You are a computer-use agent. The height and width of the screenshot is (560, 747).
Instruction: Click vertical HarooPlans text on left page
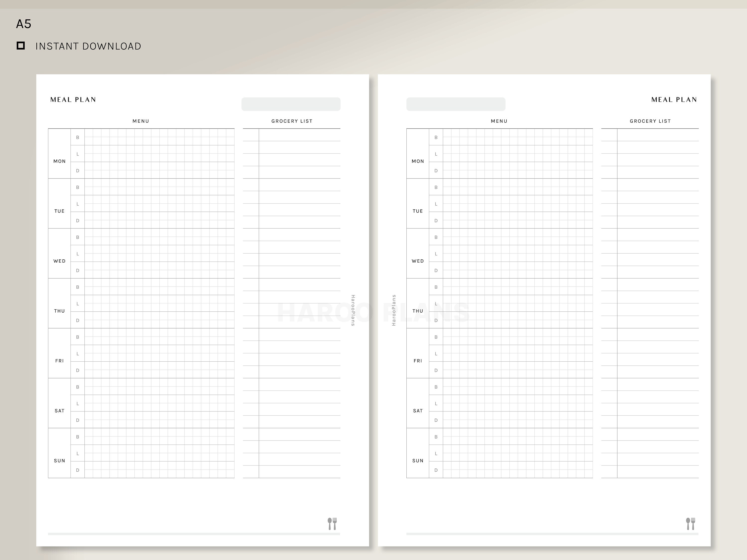point(353,310)
